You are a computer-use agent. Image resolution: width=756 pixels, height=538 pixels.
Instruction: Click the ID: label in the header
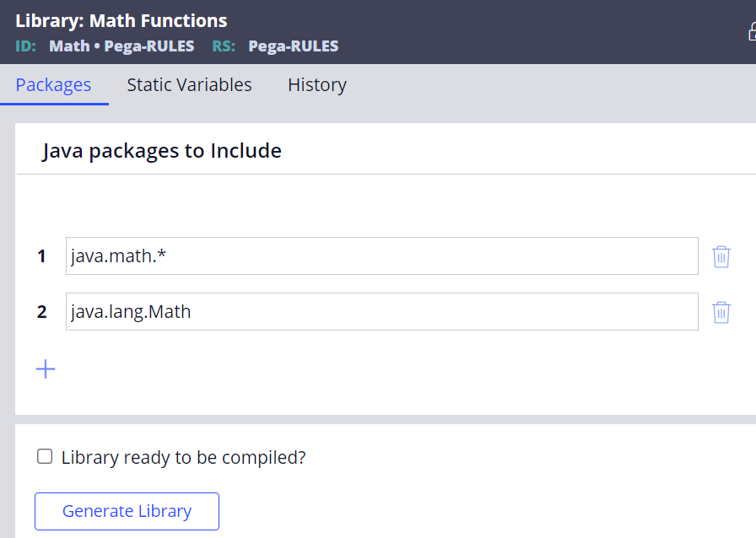click(x=26, y=46)
